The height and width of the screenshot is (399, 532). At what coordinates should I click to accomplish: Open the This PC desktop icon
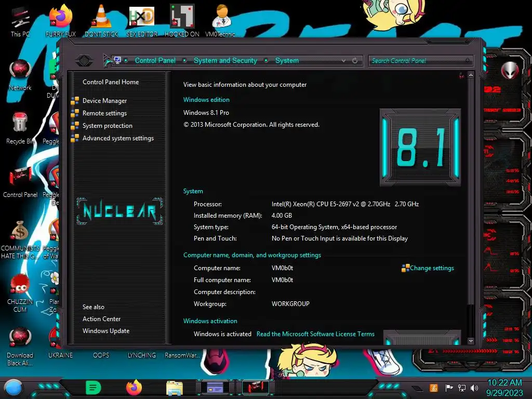[x=20, y=22]
